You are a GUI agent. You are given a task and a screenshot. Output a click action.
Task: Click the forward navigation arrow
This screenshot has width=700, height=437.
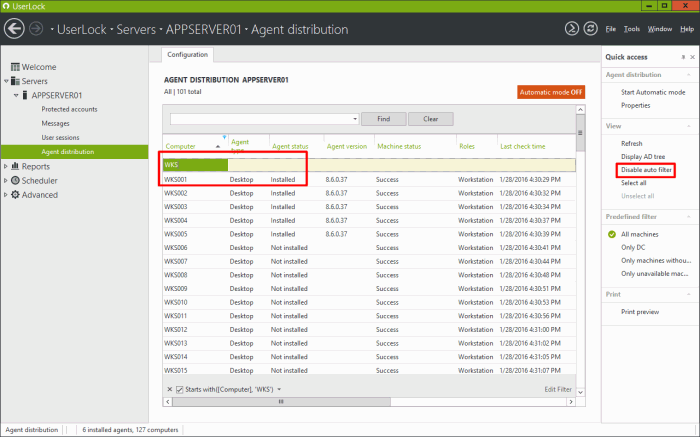coord(36,29)
